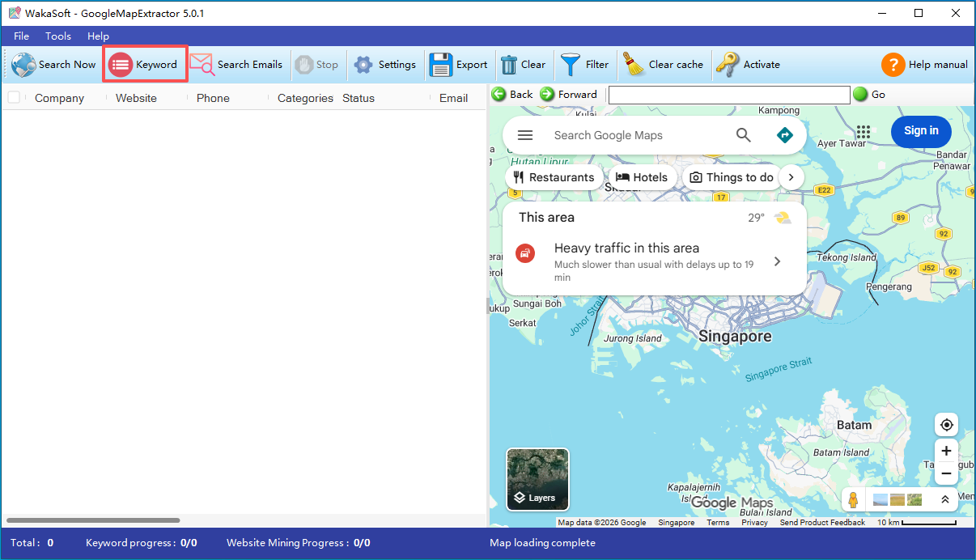Click the This area panel heading

(x=546, y=217)
